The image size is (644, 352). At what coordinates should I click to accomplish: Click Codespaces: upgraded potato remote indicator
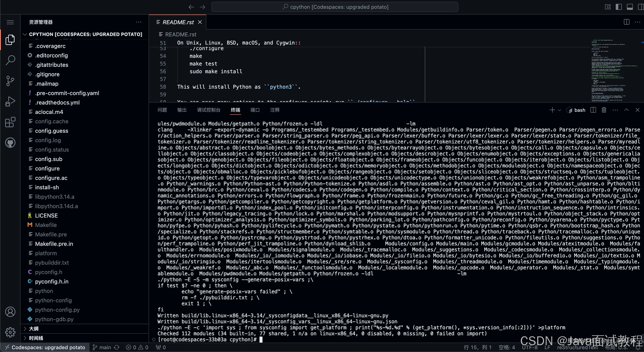pos(45,347)
